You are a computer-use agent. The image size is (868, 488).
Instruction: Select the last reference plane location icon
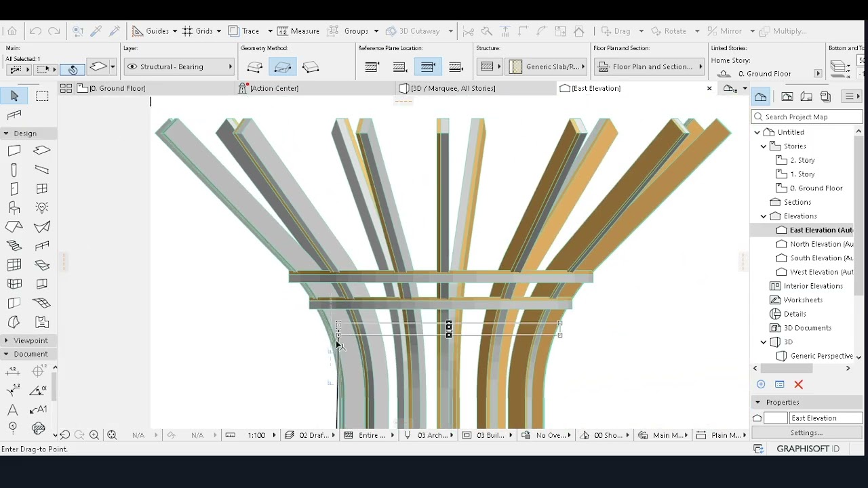[x=456, y=67]
